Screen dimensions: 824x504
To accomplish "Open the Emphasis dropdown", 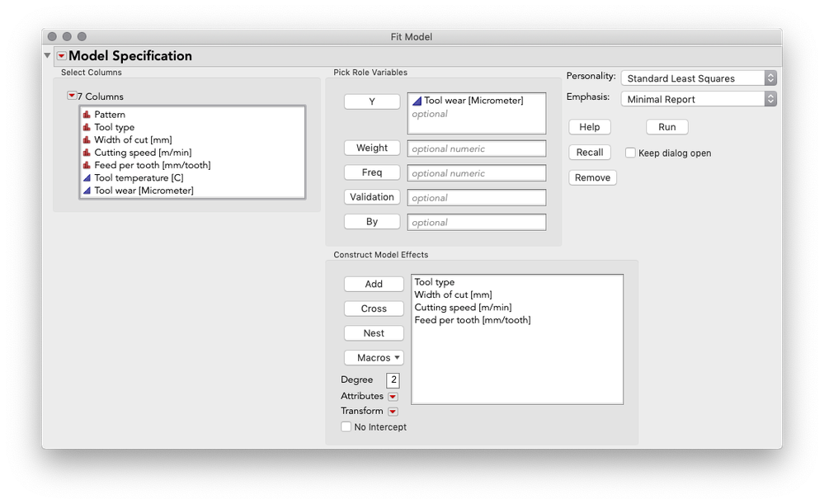I will (x=699, y=99).
